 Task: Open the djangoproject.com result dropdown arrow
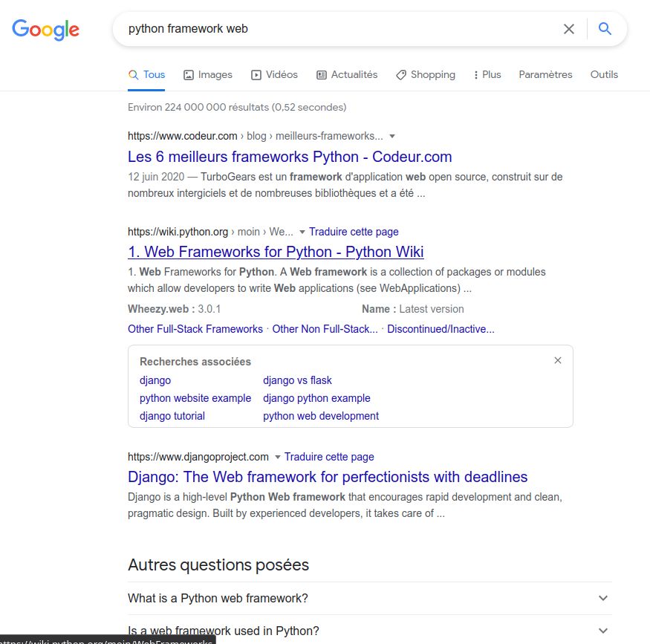[x=278, y=458]
